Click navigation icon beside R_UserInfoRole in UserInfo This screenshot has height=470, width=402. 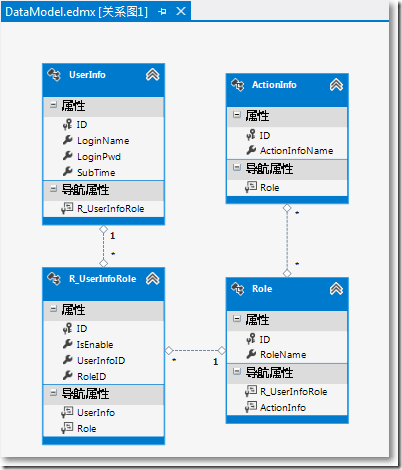point(67,208)
